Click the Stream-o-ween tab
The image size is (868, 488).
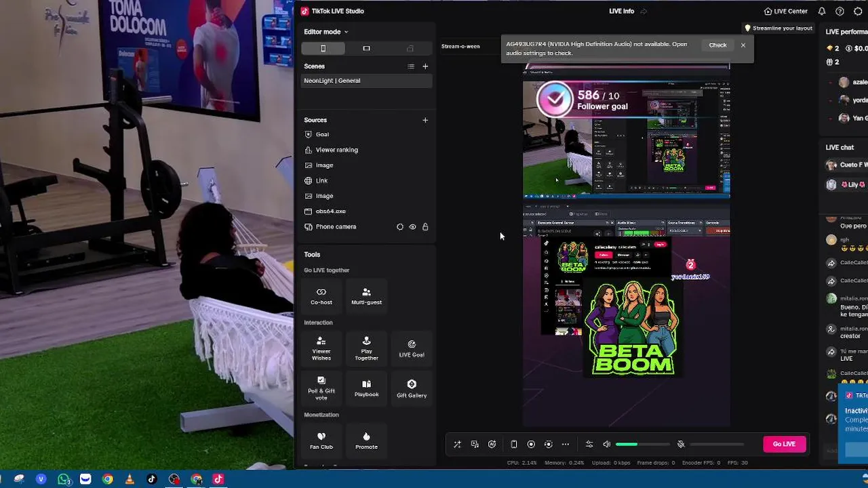pos(460,46)
